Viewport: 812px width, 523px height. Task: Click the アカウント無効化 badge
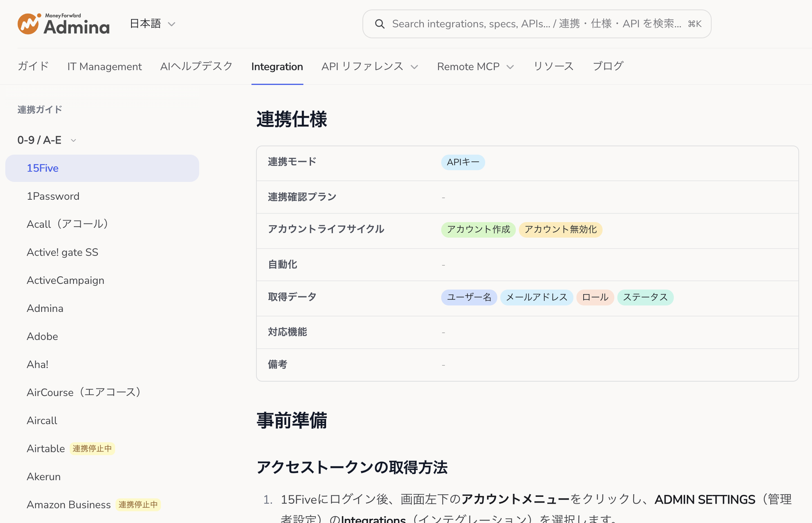point(560,229)
